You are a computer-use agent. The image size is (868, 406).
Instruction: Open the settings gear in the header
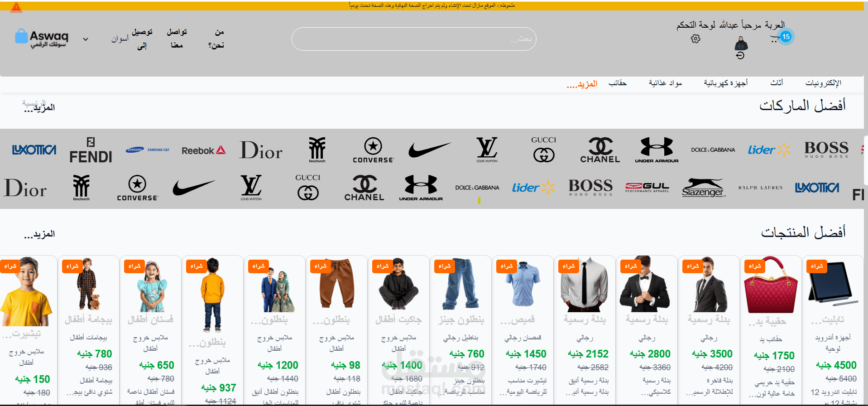[695, 39]
